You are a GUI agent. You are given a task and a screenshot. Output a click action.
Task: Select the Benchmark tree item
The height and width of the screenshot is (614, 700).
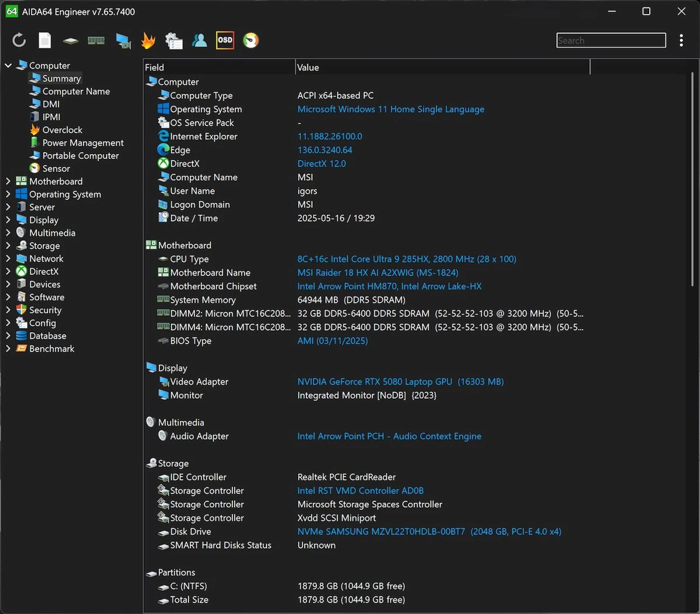(45, 349)
